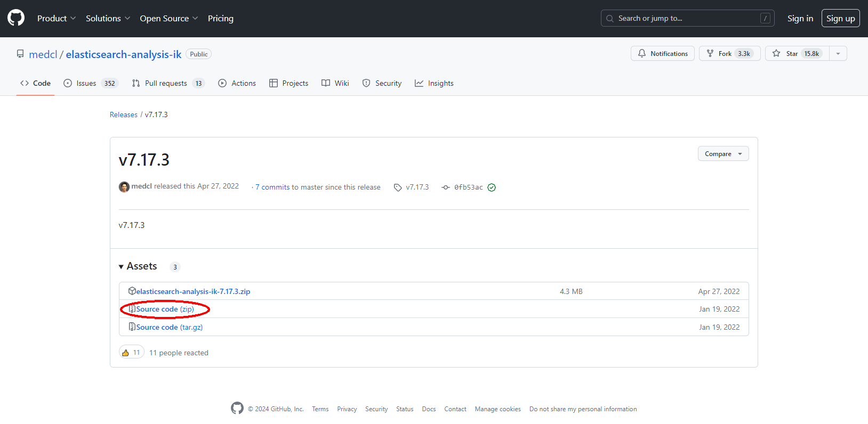Image resolution: width=868 pixels, height=424 pixels.
Task: Open the Compare dropdown
Action: tap(723, 154)
